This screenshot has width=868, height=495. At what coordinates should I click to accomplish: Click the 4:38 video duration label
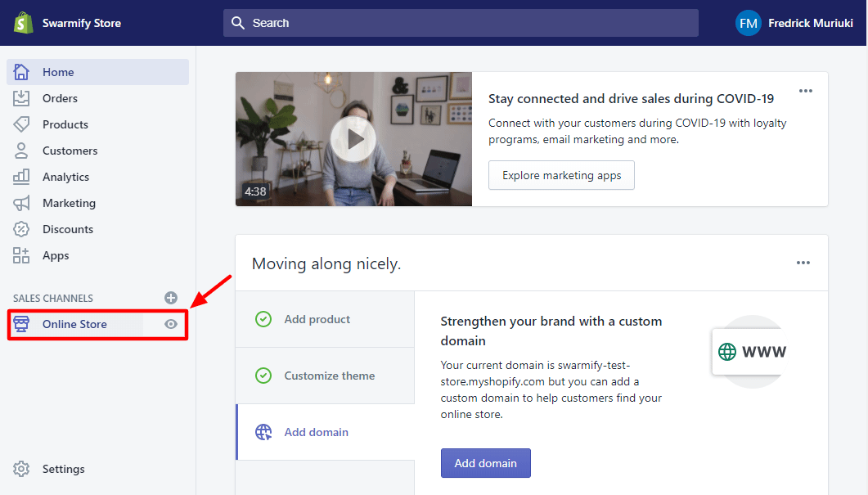pos(255,191)
